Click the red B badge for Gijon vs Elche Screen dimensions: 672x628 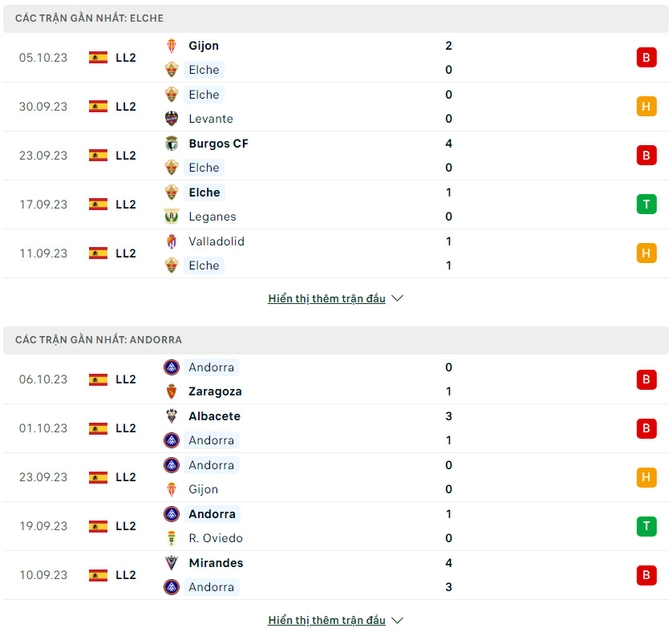[646, 58]
